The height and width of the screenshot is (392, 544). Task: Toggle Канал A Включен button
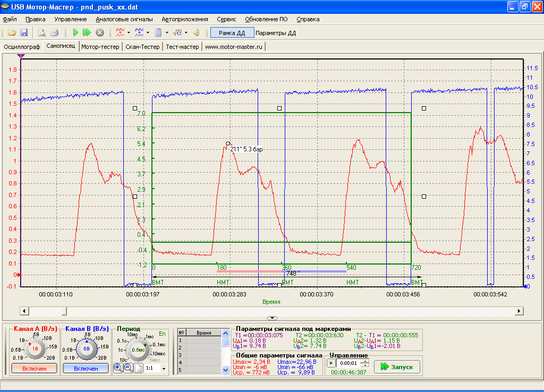tap(35, 369)
